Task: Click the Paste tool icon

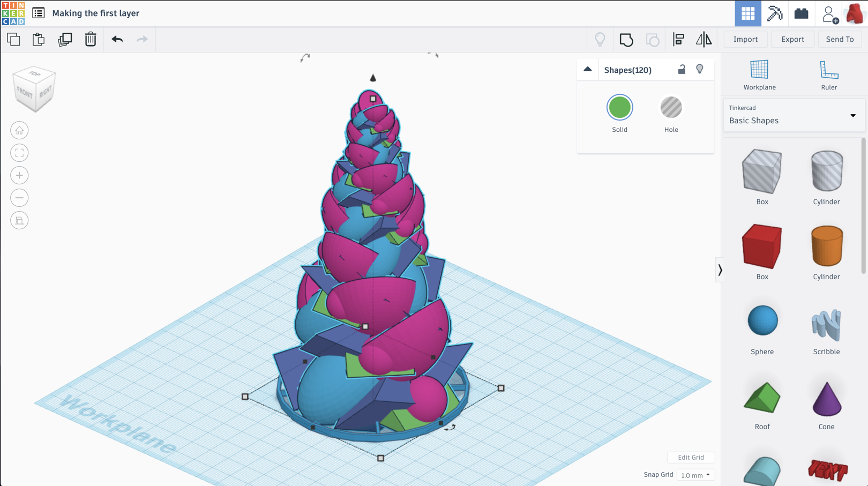Action: [39, 39]
